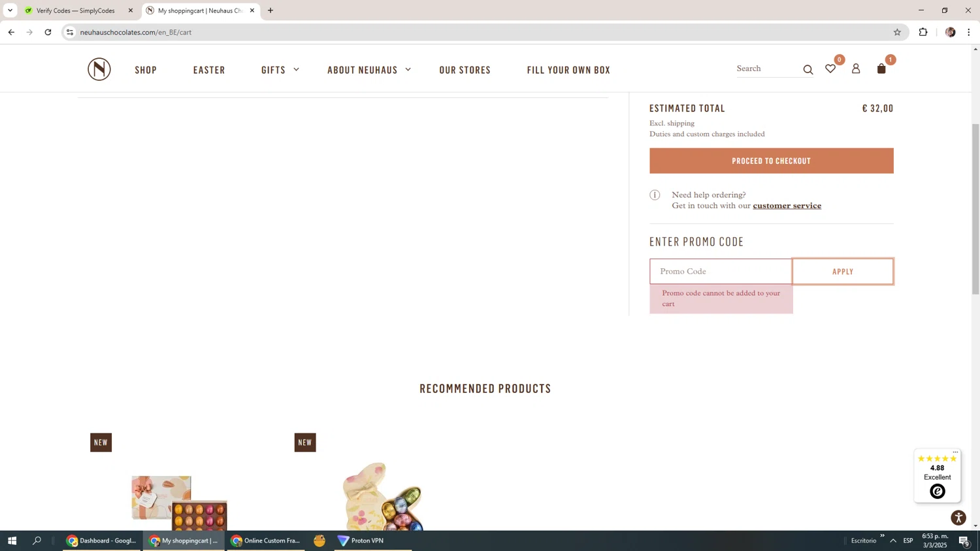980x551 pixels.
Task: Expand the Escritorio toolbar chevron
Action: [x=882, y=536]
